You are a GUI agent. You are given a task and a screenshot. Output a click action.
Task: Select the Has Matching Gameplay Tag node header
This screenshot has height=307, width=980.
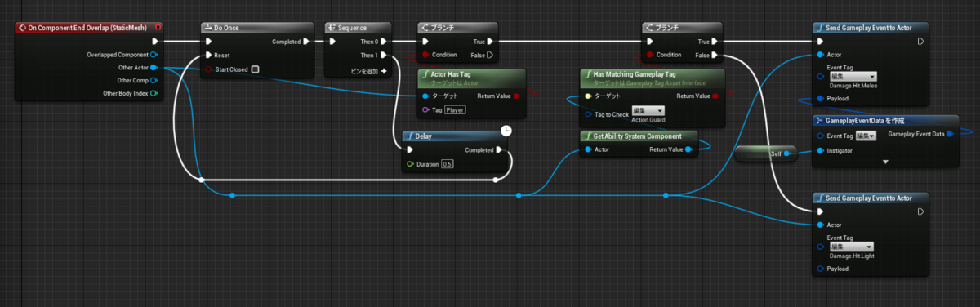[652, 78]
